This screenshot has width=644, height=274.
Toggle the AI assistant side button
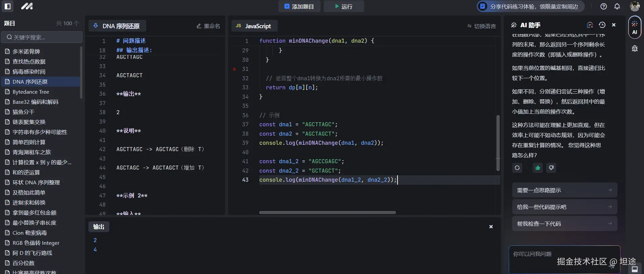point(635,28)
